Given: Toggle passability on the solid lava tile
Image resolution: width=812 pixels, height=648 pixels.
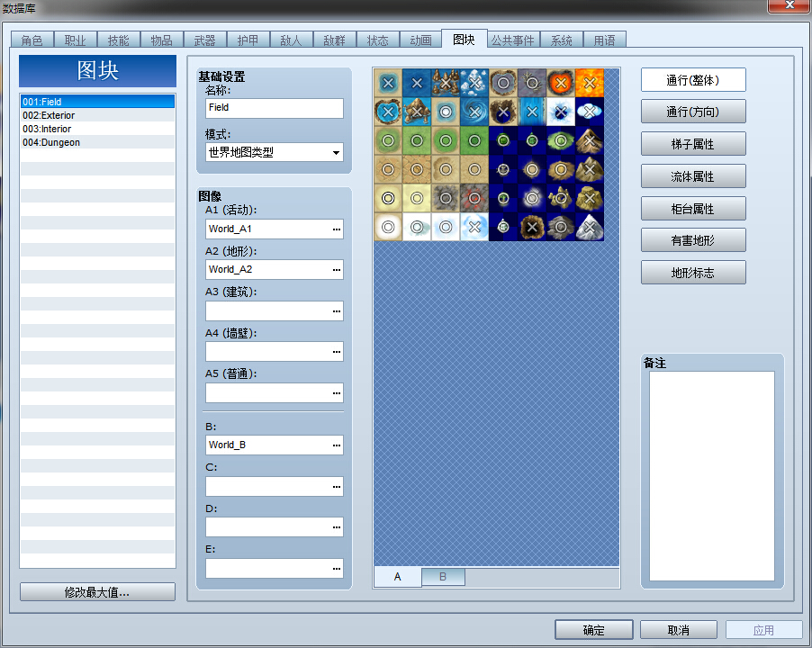Looking at the screenshot, I should tap(590, 83).
